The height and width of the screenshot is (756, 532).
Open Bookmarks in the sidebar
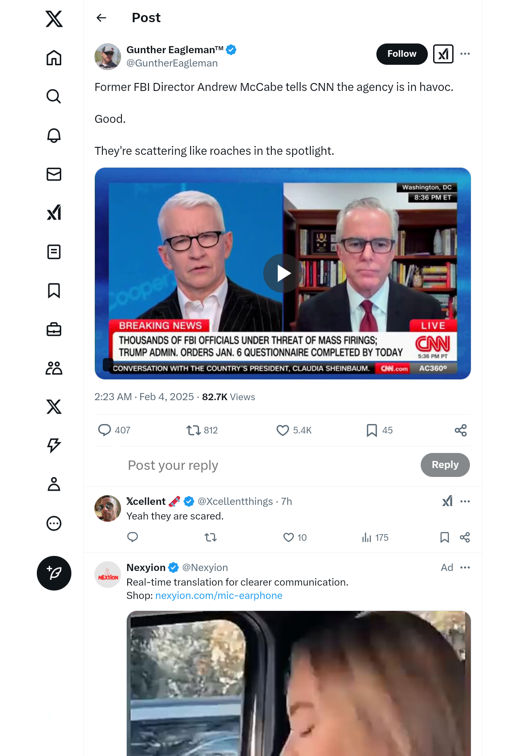pyautogui.click(x=54, y=291)
